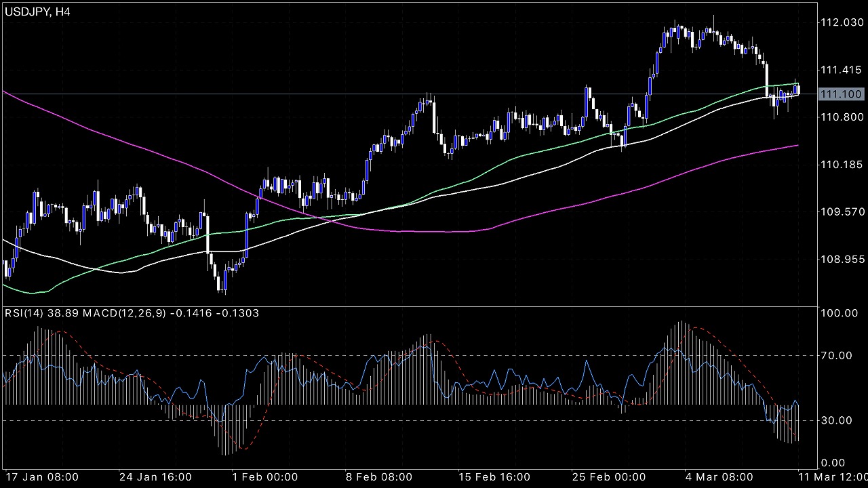868x488 pixels.
Task: Select the 8 Feb 08:00 time label
Action: coord(380,476)
